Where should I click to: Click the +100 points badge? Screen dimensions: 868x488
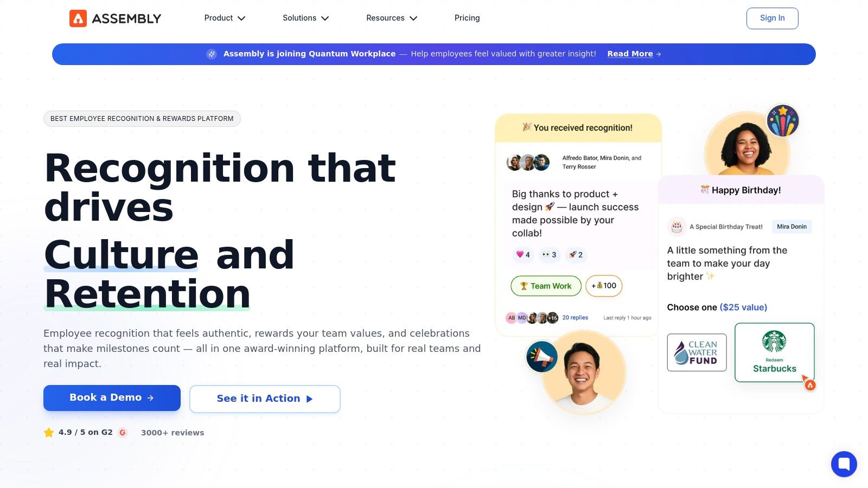(604, 286)
